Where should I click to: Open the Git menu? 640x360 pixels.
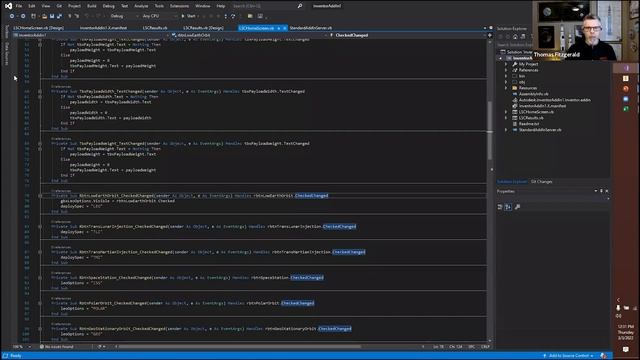59,6
